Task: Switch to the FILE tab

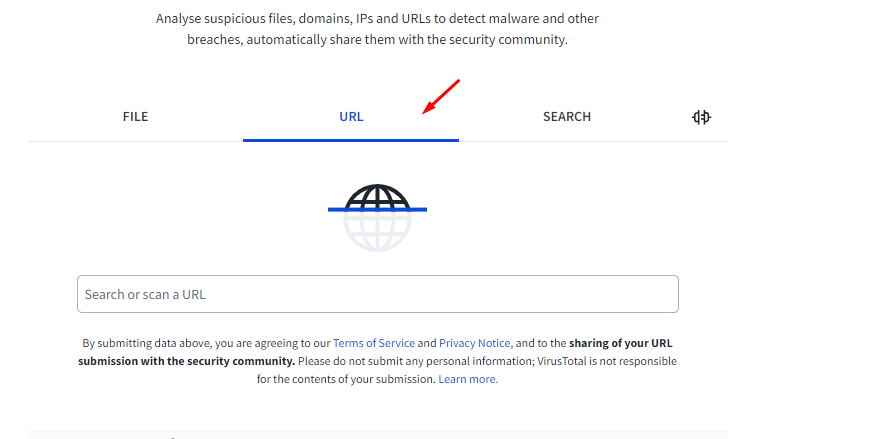Action: click(x=135, y=117)
